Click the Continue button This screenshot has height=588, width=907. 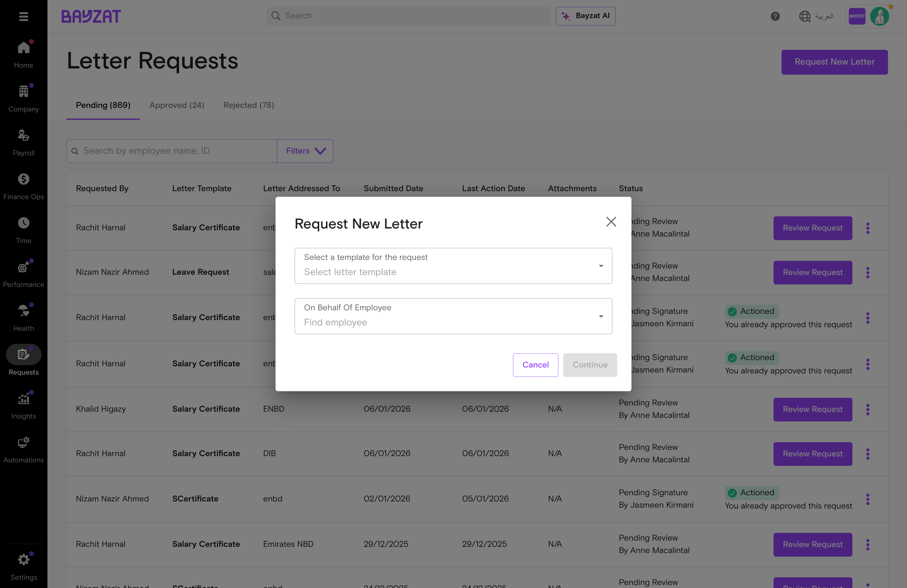pyautogui.click(x=590, y=365)
